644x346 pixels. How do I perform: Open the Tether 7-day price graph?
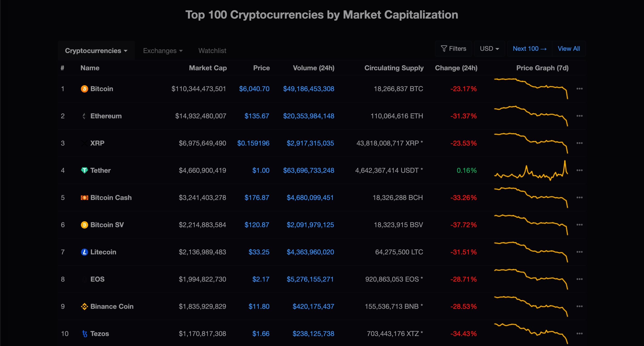[x=531, y=170]
